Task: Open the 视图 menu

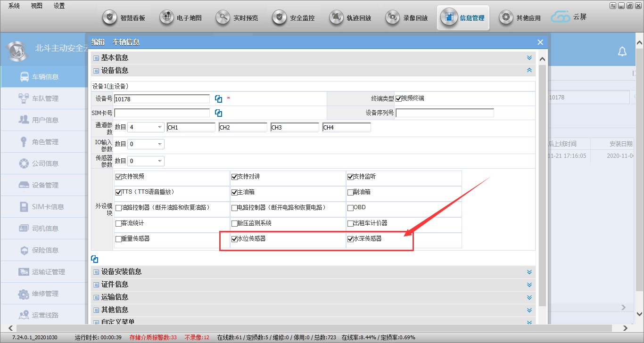Action: click(36, 6)
